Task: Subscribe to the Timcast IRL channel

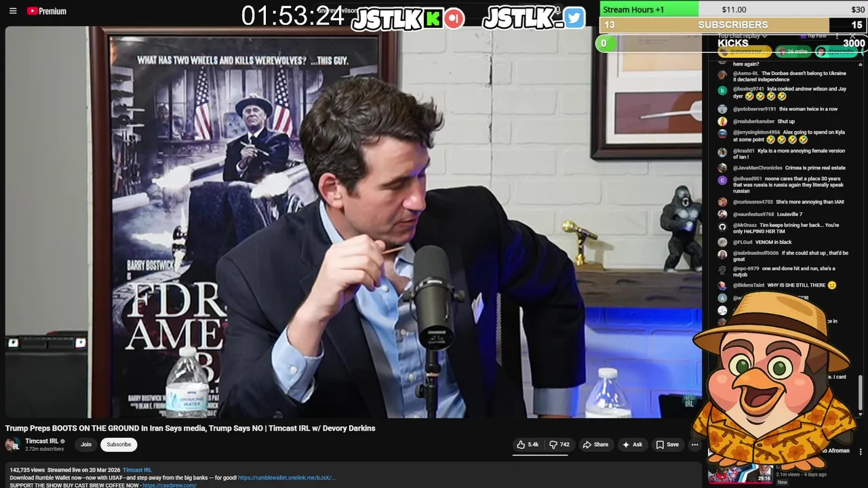Action: click(119, 445)
